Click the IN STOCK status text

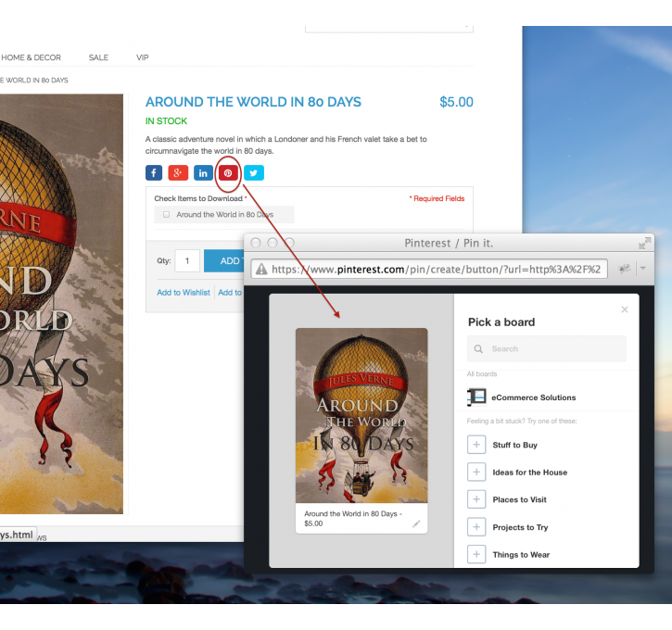[166, 121]
